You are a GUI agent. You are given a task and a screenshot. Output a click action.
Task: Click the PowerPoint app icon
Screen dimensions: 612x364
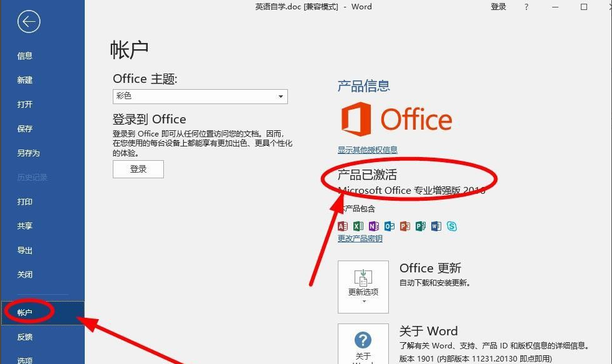(404, 226)
